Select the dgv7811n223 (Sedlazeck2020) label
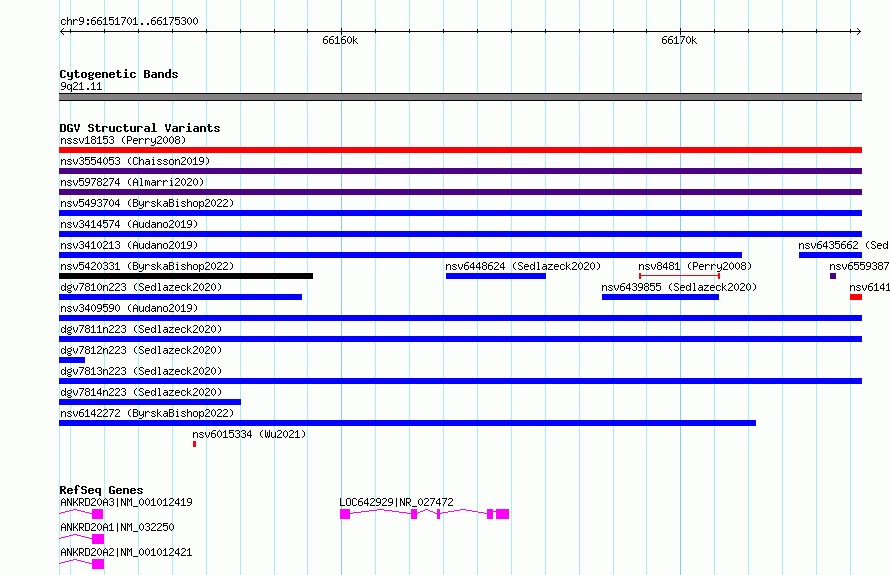The image size is (890, 575). click(x=141, y=329)
